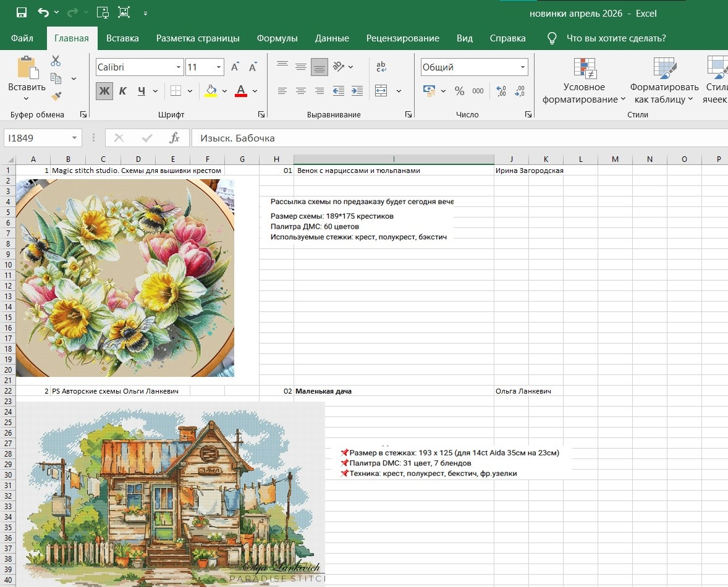
Task: Open the Общий number format dropdown
Action: pos(523,67)
